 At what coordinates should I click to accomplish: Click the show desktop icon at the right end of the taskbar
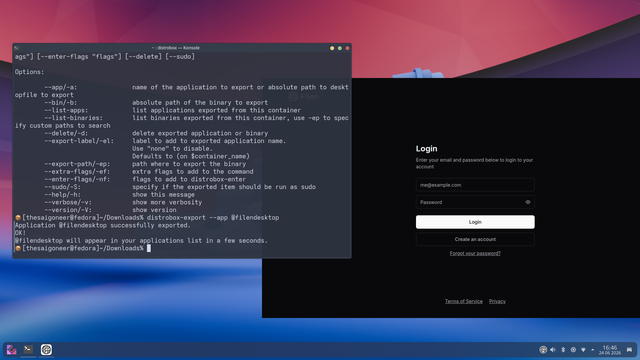pyautogui.click(x=629, y=350)
